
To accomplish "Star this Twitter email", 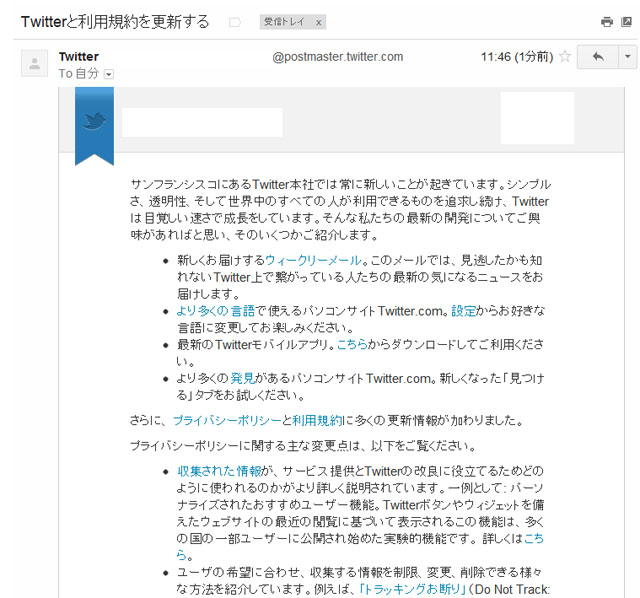I will point(565,56).
